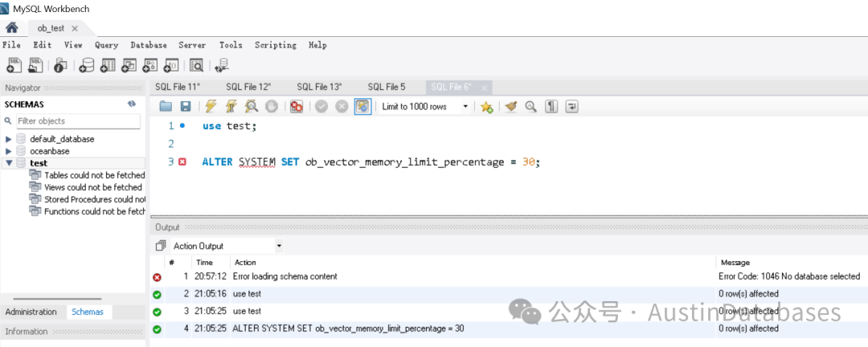Open a script file in editor toolbar
Image resolution: width=868 pixels, height=347 pixels.
tap(166, 107)
